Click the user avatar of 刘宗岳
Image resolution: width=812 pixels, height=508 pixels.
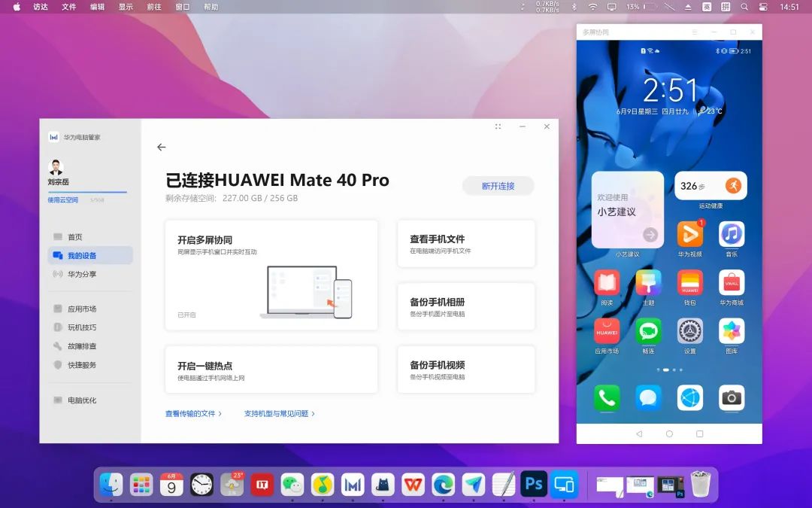(56, 167)
